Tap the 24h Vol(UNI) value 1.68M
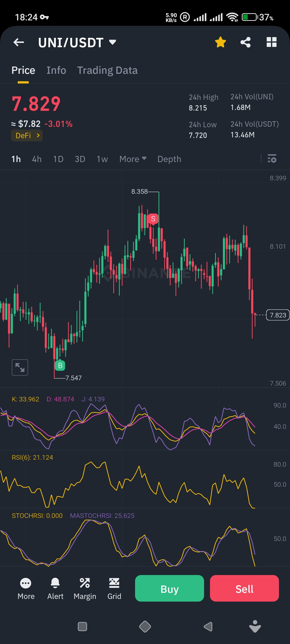This screenshot has width=290, height=644. pos(241,107)
